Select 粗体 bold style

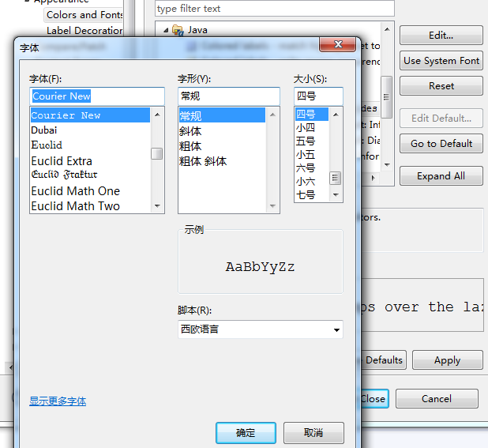pos(222,146)
